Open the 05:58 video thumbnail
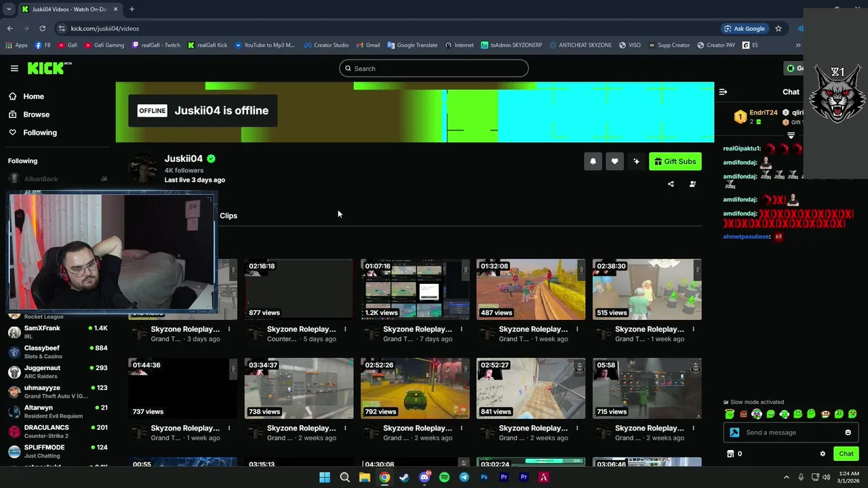The width and height of the screenshot is (868, 488). [x=647, y=388]
